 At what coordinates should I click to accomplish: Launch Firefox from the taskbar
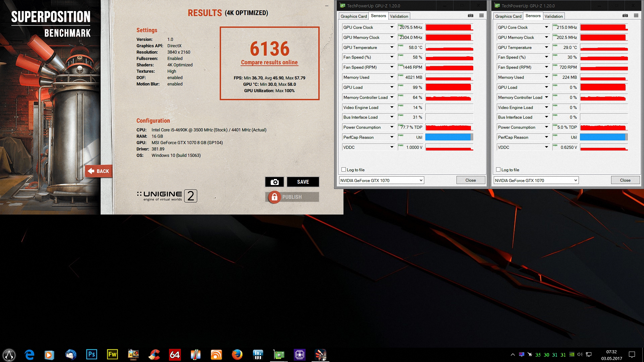pos(237,354)
